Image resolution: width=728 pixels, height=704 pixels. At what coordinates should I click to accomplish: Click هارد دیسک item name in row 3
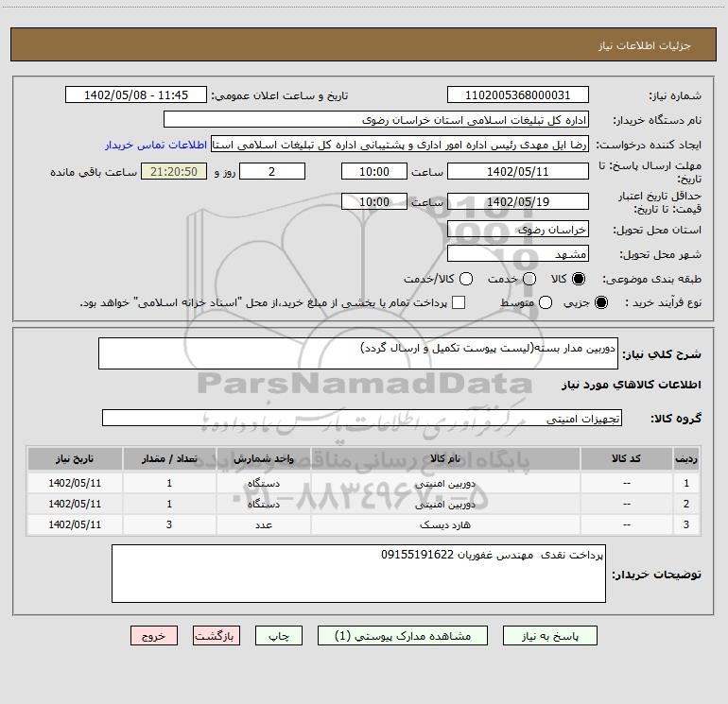click(x=445, y=524)
